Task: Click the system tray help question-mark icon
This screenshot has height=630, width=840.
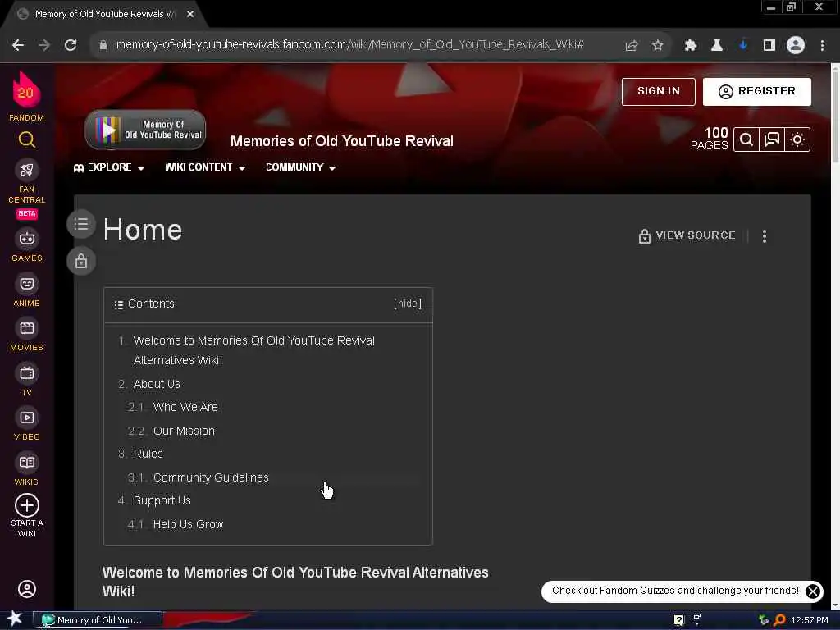Action: [679, 620]
